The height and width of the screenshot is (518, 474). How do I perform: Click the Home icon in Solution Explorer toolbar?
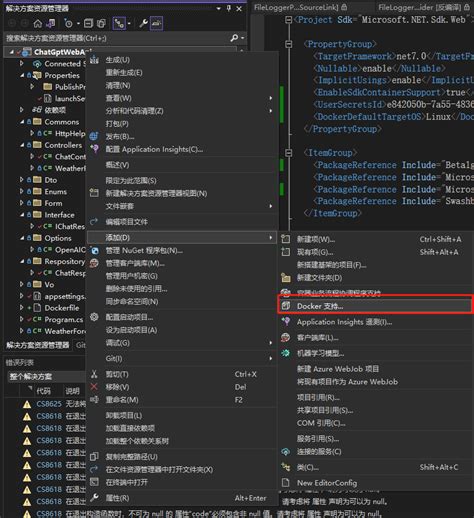click(38, 24)
